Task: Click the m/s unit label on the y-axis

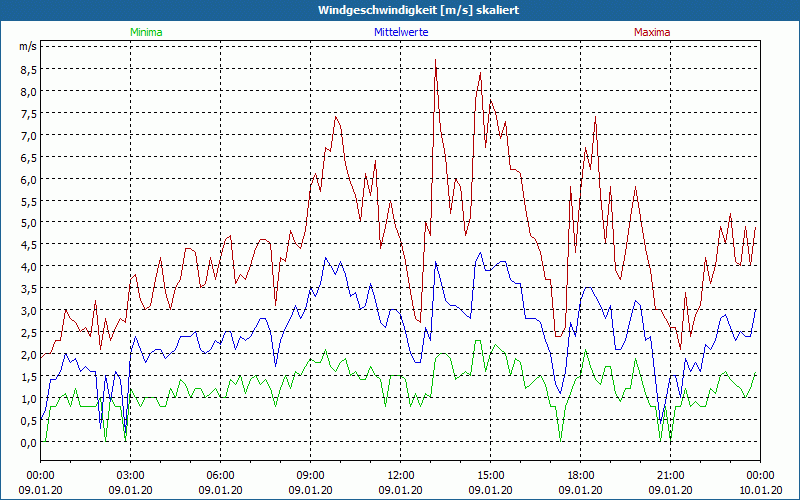Action: pyautogui.click(x=28, y=46)
